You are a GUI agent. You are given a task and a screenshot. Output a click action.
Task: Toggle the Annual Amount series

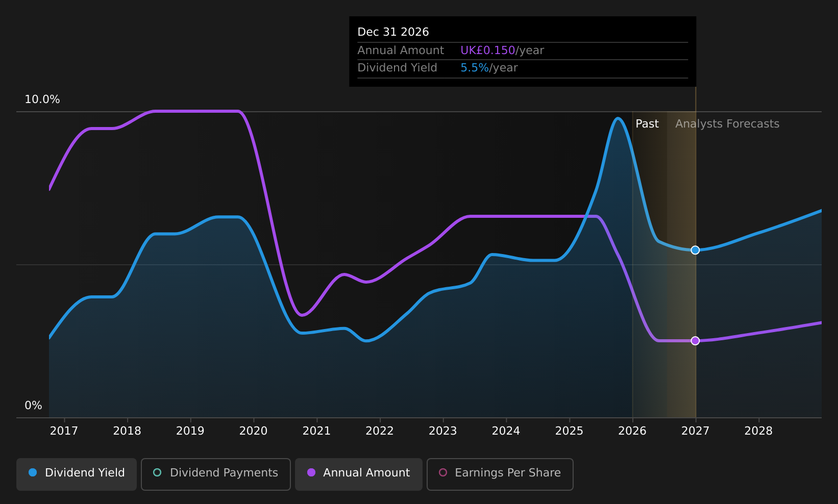(359, 474)
